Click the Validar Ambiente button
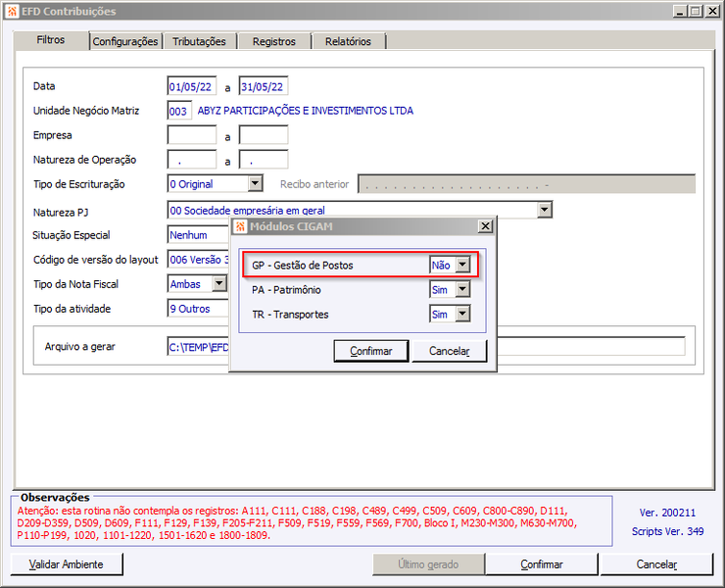 pos(67,564)
